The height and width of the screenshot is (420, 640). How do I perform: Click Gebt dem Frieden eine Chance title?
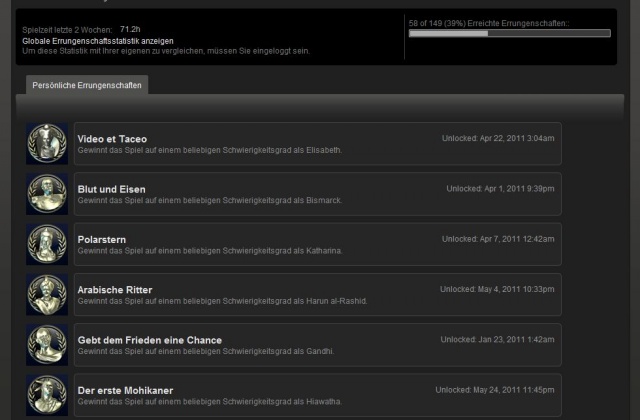pos(149,340)
